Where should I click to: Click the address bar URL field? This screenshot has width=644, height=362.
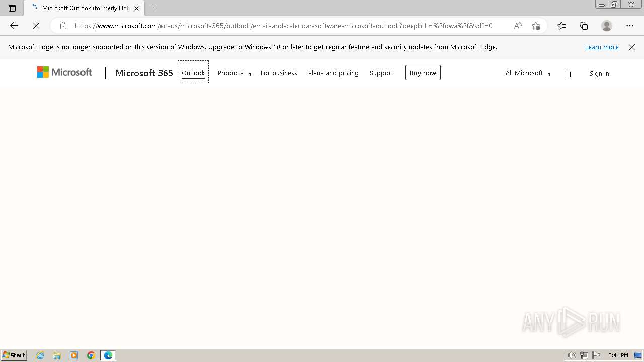click(283, 26)
